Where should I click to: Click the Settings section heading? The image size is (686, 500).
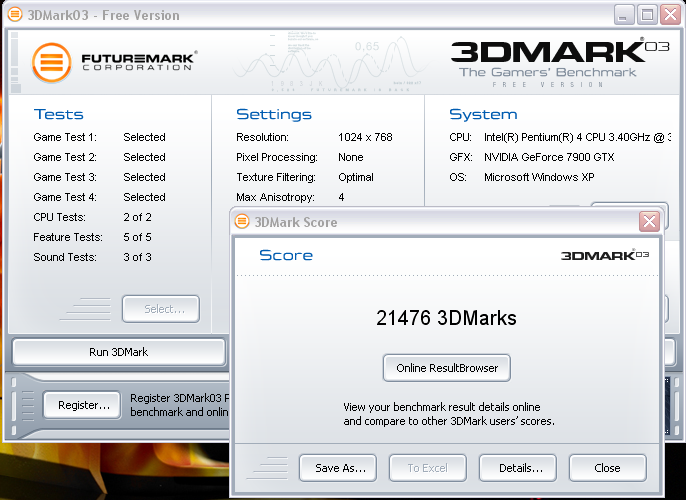[274, 114]
